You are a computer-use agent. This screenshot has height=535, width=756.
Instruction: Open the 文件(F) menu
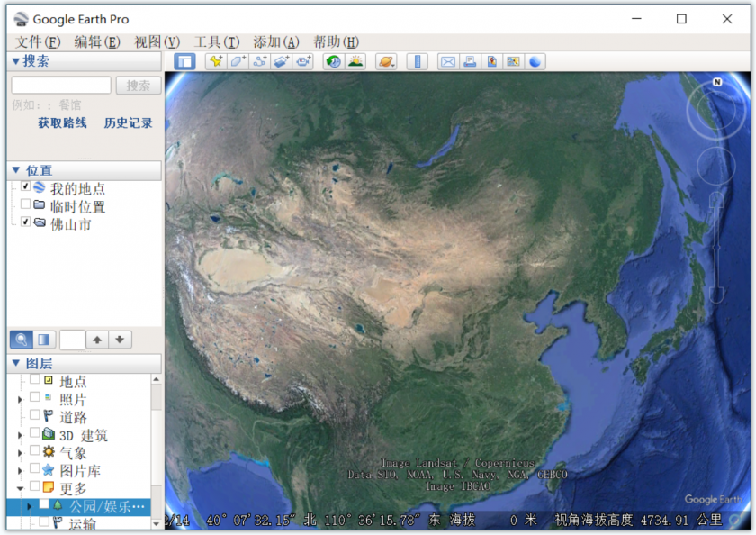[x=38, y=42]
